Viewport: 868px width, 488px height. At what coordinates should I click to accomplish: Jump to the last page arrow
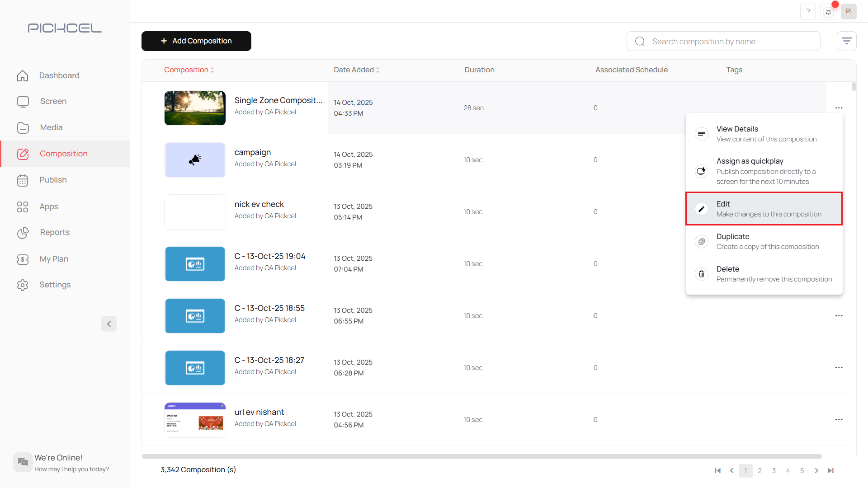click(830, 471)
